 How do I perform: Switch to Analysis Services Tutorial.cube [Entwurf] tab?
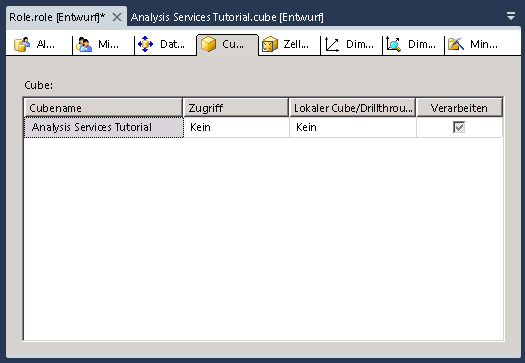227,17
